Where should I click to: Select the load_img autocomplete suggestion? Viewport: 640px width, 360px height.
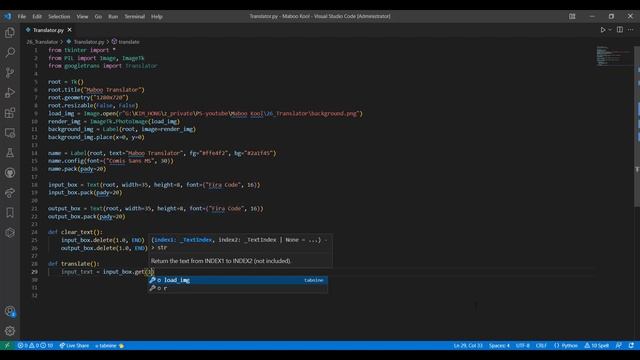click(x=238, y=280)
